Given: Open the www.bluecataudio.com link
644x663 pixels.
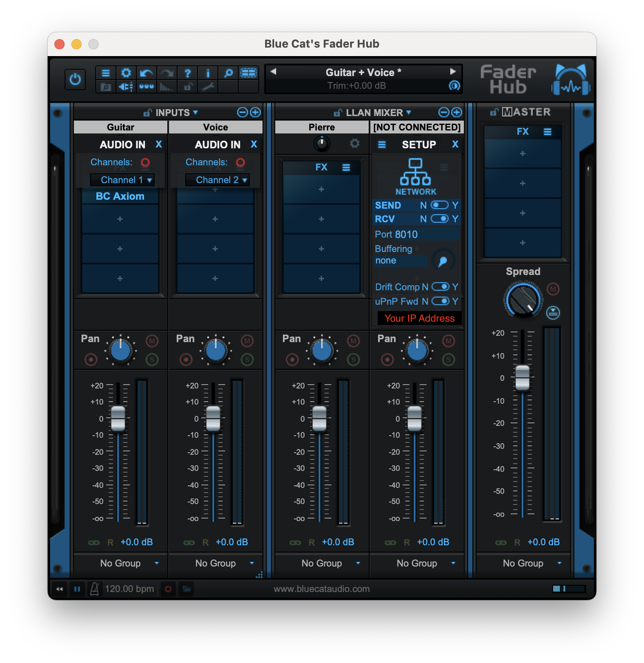Looking at the screenshot, I should click(x=322, y=589).
